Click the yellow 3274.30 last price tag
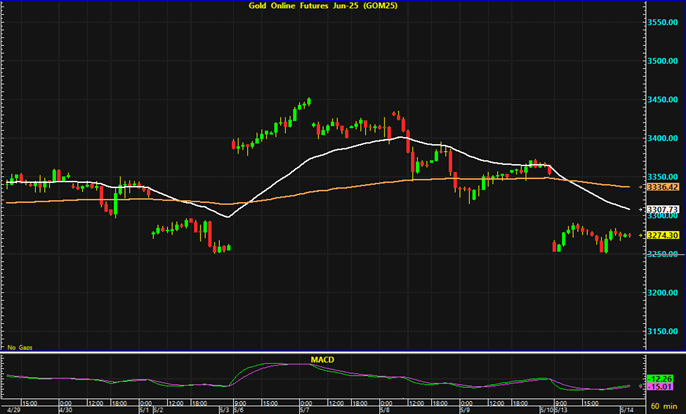Screen dimensions: 686x414 (664, 236)
